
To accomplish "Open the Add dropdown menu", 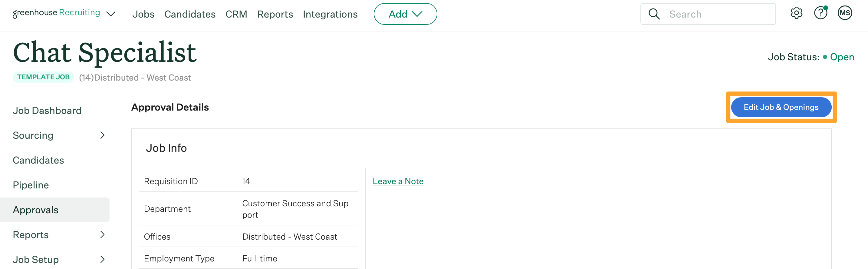I will pyautogui.click(x=405, y=14).
